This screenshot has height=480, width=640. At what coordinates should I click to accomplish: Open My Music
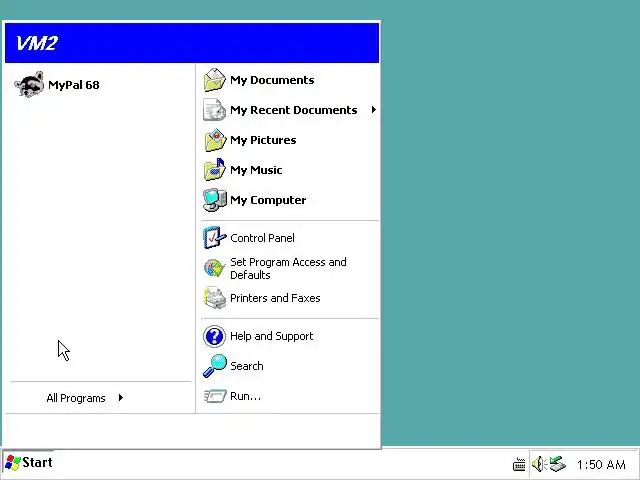click(x=290, y=169)
